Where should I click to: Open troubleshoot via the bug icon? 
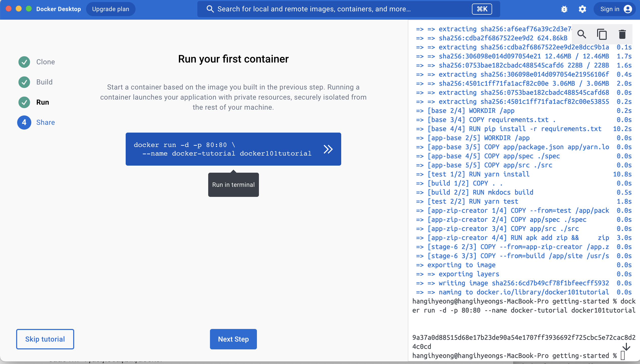564,9
